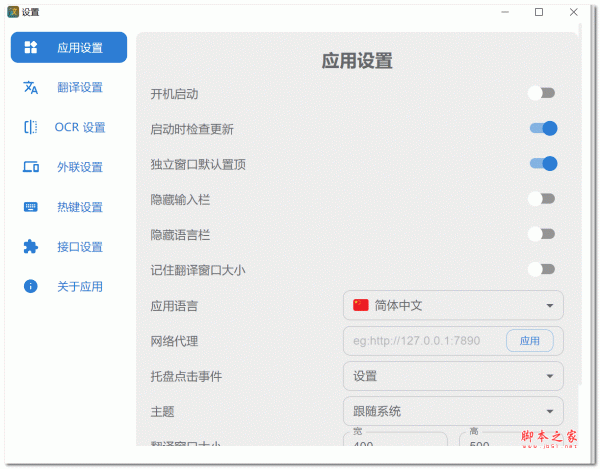Open the 主题 跟随系统 dropdown
600x469 pixels.
click(x=453, y=411)
